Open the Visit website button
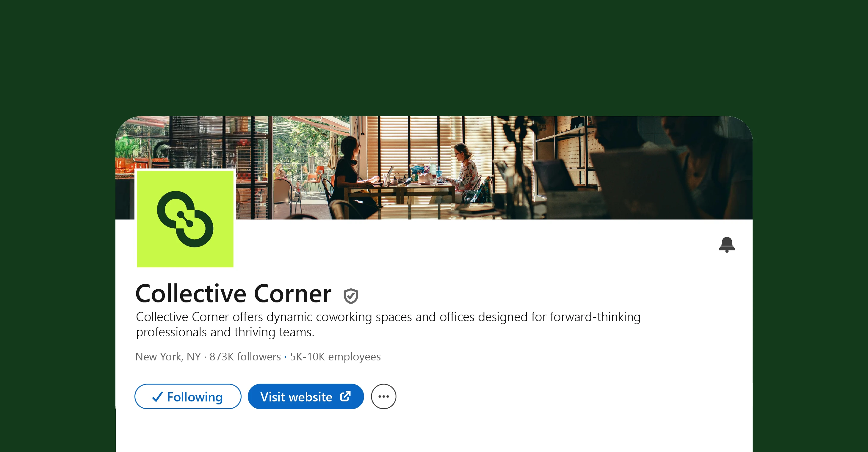Screen dimensions: 868x452 [305, 396]
